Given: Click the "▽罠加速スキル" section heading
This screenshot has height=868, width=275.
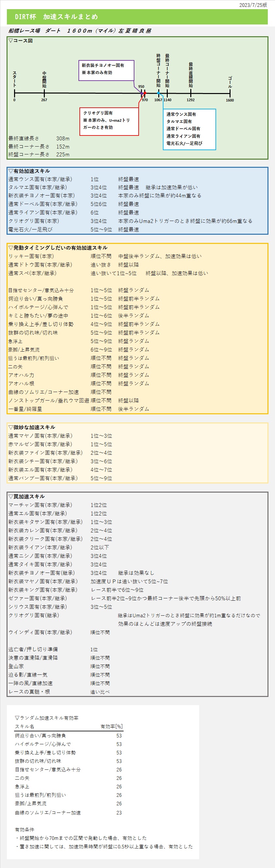Looking at the screenshot, I should pos(26,496).
